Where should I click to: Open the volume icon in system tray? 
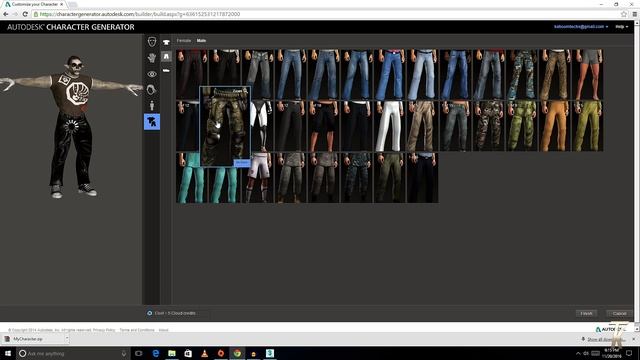point(586,353)
